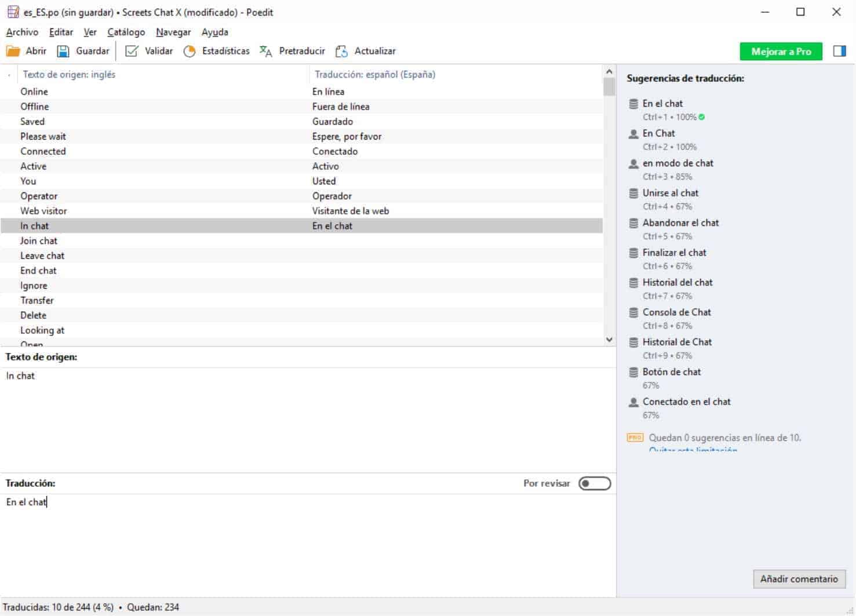This screenshot has width=856, height=616.
Task: Click the Actualizar refresh icon
Action: click(x=342, y=52)
